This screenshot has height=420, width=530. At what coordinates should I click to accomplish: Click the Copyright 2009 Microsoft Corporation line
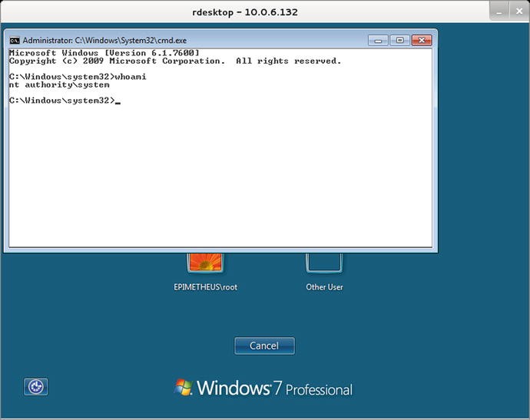coord(175,61)
